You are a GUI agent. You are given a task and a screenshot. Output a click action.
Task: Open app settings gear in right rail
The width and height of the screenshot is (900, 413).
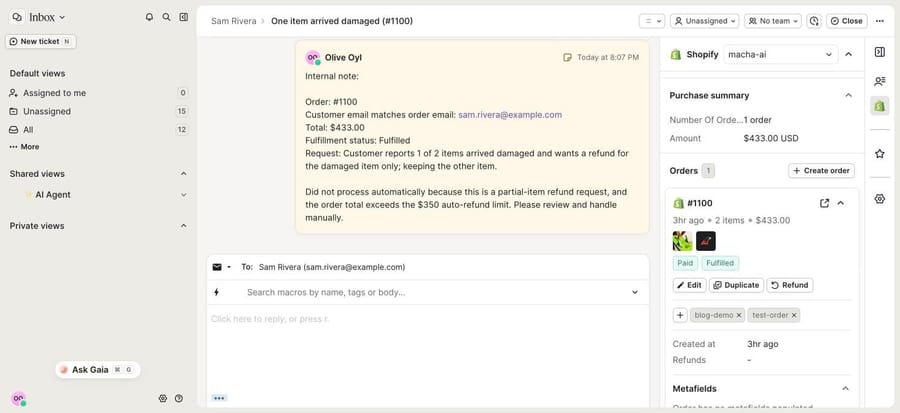(x=879, y=199)
